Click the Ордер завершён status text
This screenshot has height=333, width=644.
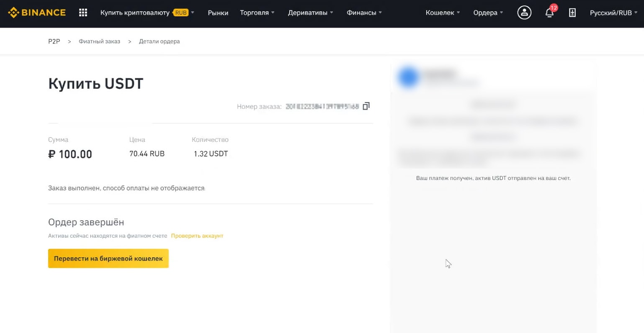pos(86,222)
